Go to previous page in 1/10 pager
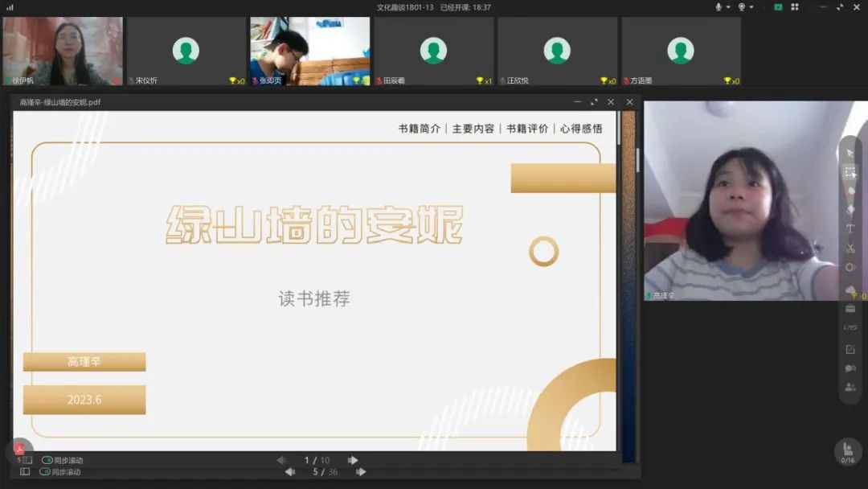 click(281, 460)
